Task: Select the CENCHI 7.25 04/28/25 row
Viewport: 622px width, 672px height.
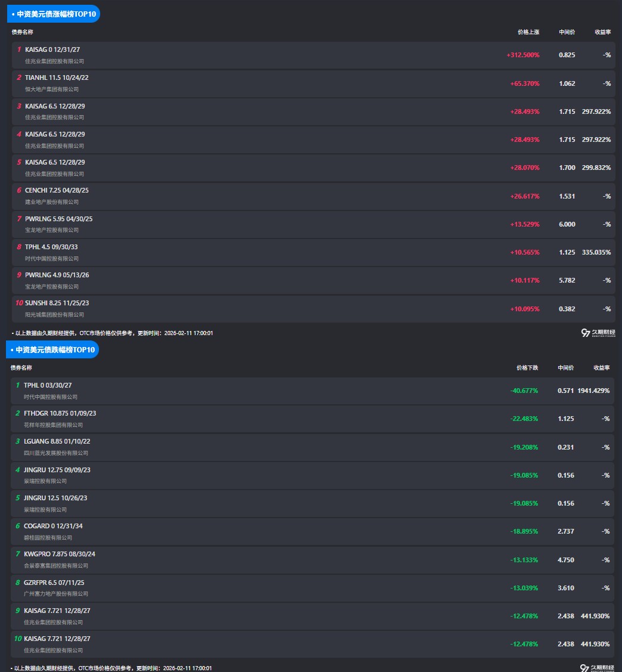Action: 57,190
